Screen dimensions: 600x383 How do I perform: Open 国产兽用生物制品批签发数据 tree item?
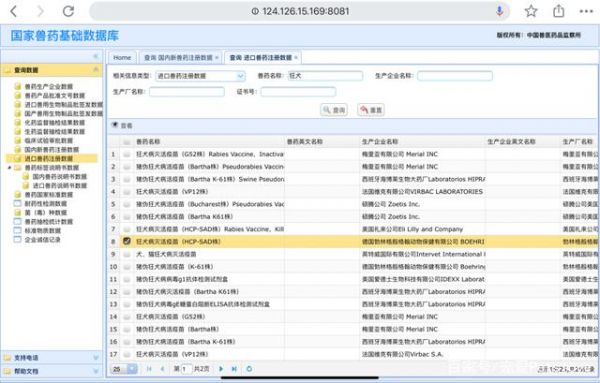tap(64, 114)
